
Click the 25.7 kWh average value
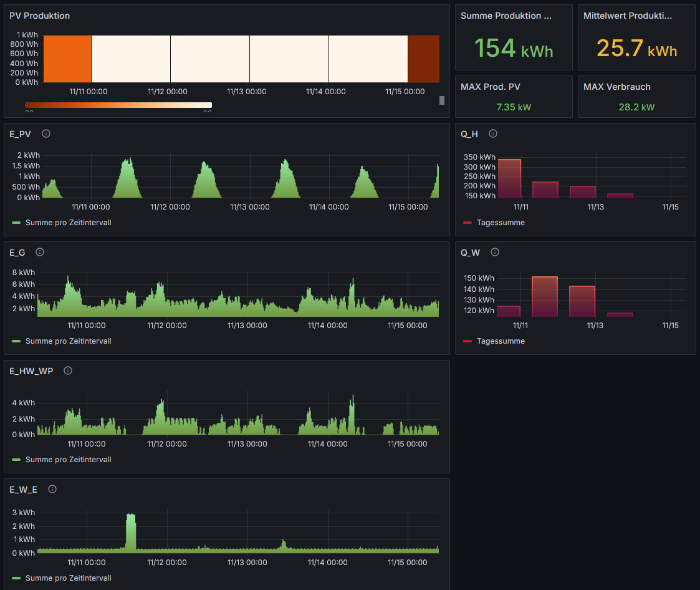coord(636,48)
